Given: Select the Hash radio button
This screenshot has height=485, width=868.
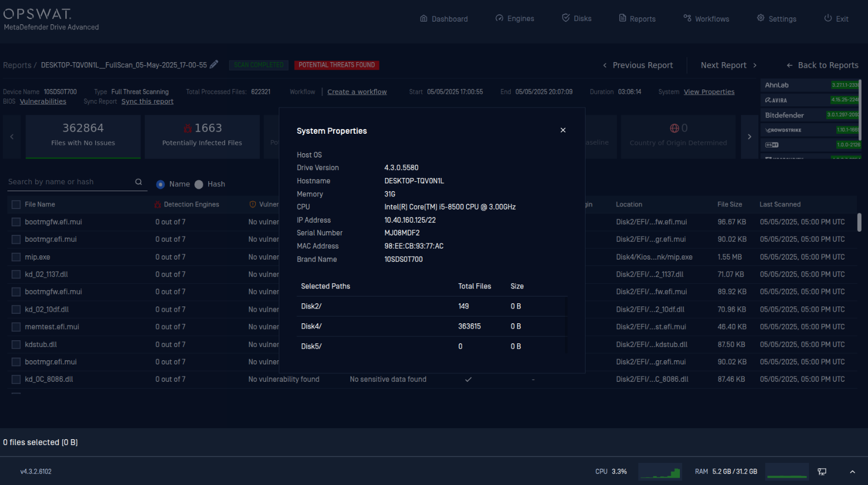Looking at the screenshot, I should 199,184.
